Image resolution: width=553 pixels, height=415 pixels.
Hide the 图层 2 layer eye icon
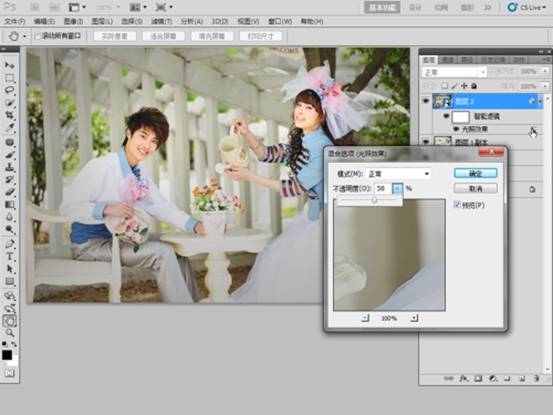point(426,101)
